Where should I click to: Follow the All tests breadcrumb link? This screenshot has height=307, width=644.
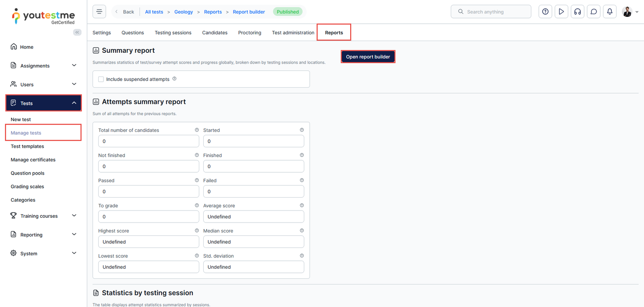pos(154,12)
